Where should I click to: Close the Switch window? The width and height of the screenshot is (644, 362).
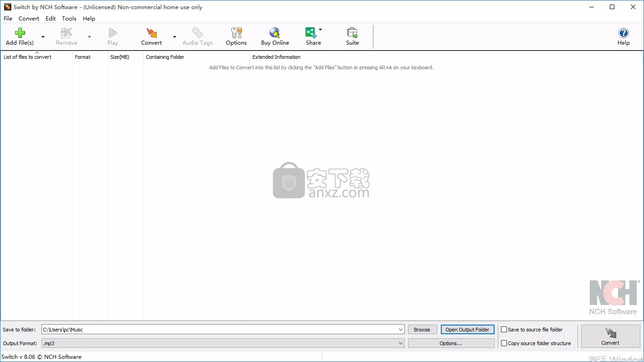click(x=633, y=7)
